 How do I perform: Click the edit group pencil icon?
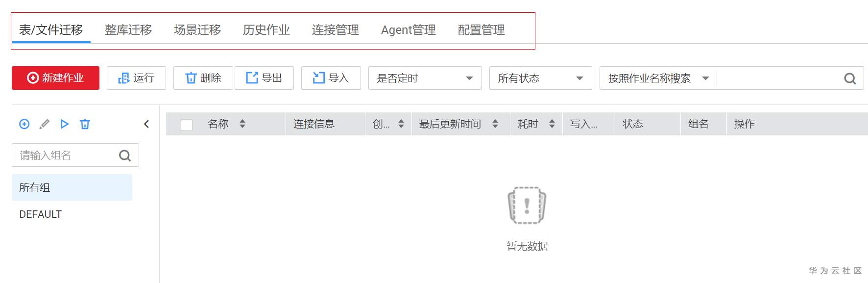[x=44, y=124]
